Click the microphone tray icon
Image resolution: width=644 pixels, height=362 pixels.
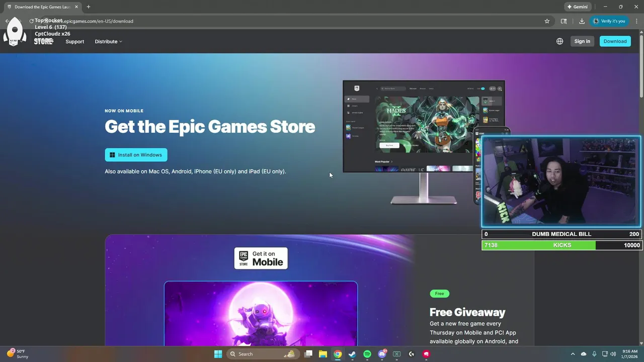[x=594, y=354]
